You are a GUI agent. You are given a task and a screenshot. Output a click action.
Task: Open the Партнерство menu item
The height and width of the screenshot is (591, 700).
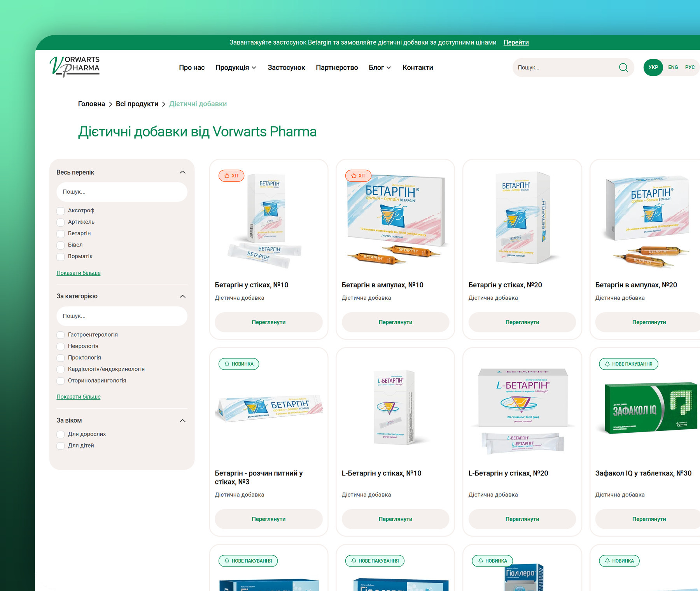337,68
